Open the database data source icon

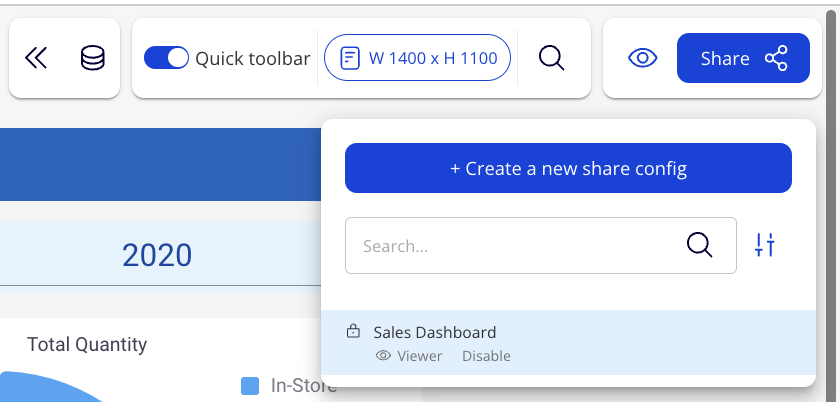pos(92,59)
